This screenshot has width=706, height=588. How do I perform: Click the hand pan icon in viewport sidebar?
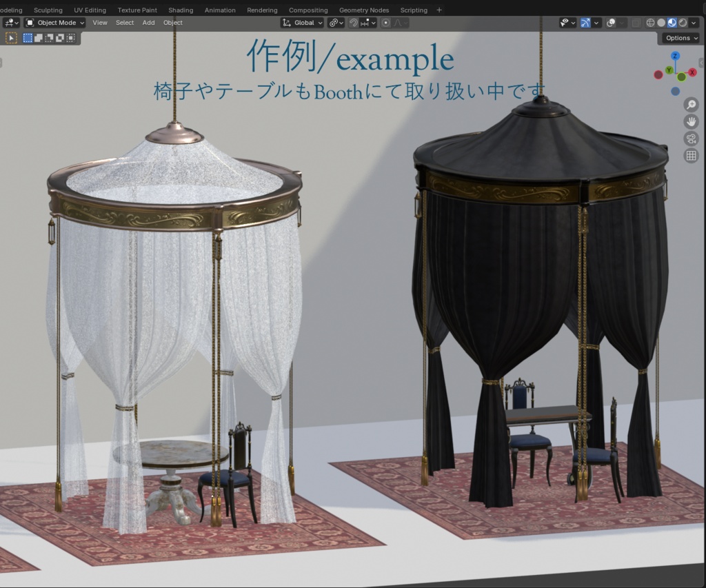(x=692, y=121)
